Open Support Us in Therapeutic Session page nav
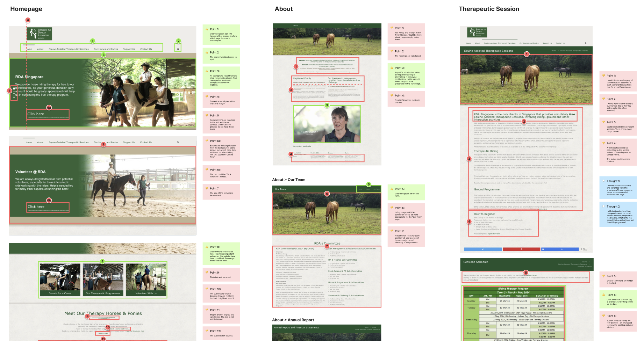 point(547,43)
